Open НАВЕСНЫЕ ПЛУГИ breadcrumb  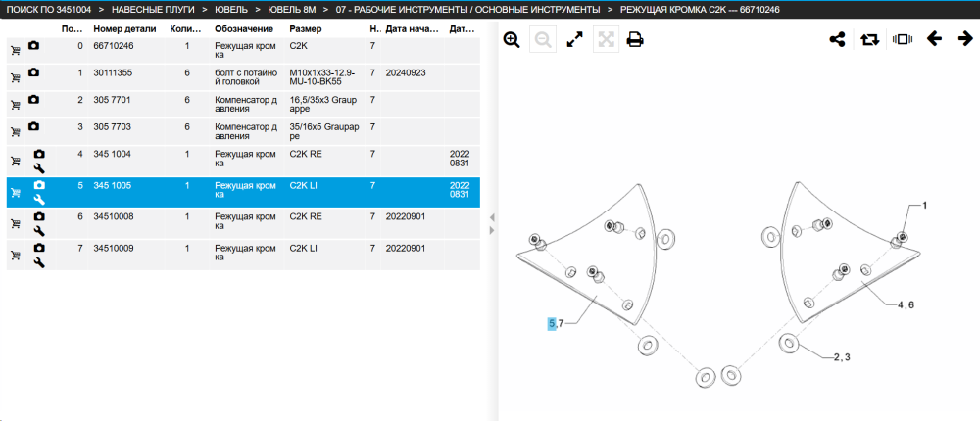click(153, 10)
